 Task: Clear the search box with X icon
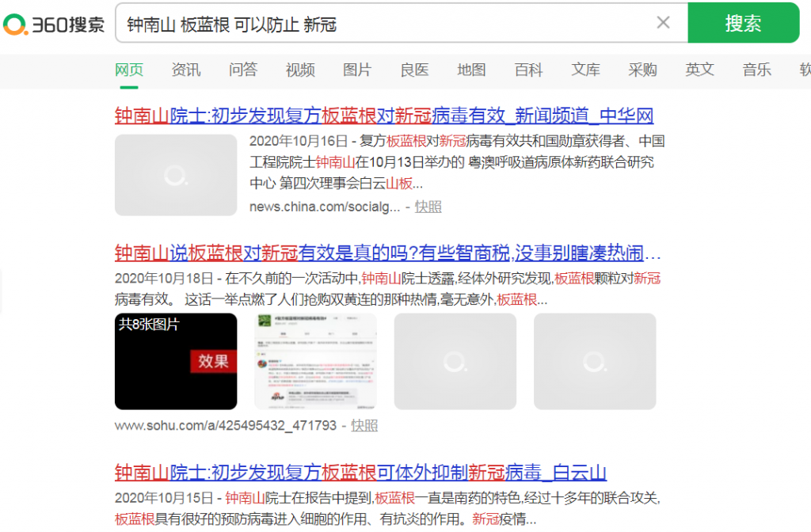coord(663,22)
